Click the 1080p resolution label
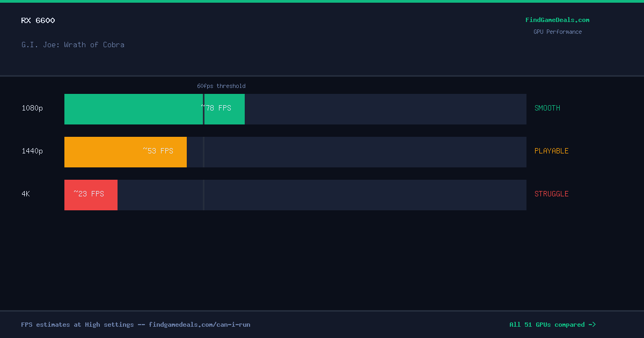 [x=32, y=108]
